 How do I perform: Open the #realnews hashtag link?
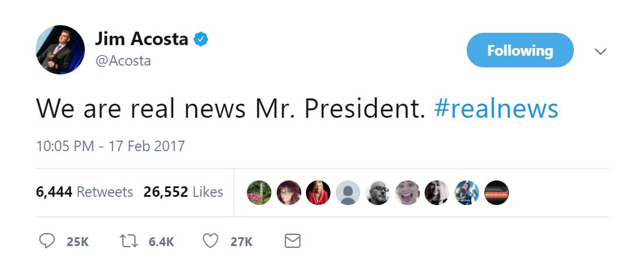click(495, 109)
